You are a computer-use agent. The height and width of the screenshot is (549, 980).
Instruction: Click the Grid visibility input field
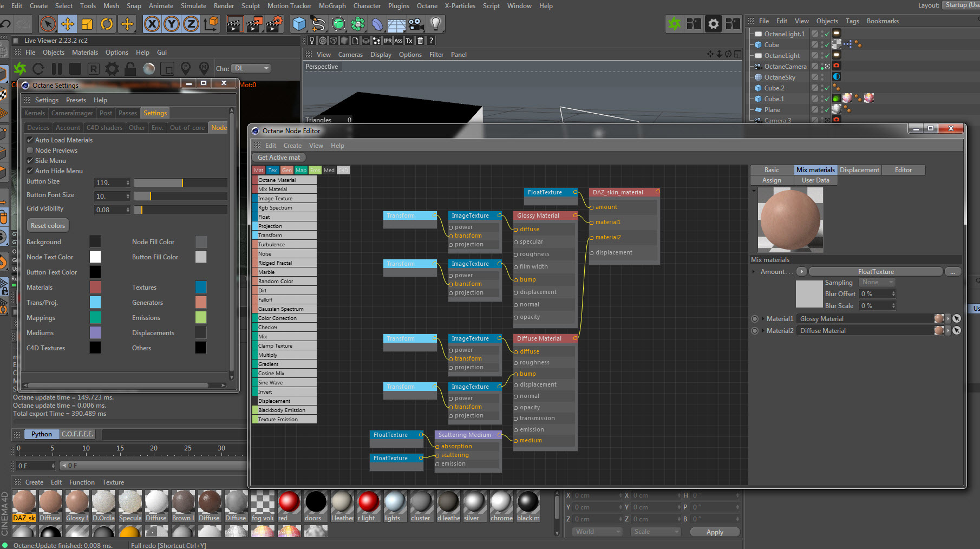(110, 210)
